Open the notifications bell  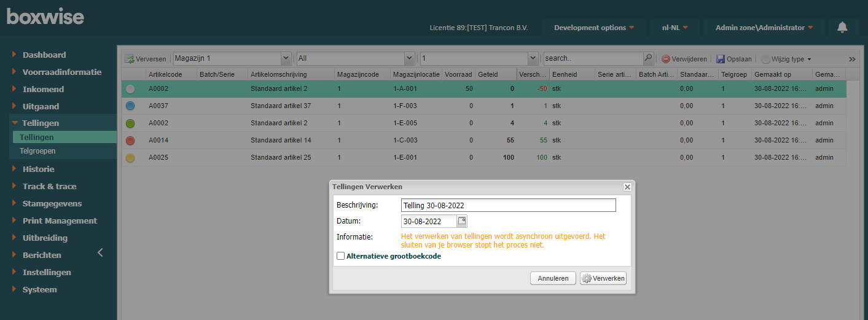pos(842,27)
